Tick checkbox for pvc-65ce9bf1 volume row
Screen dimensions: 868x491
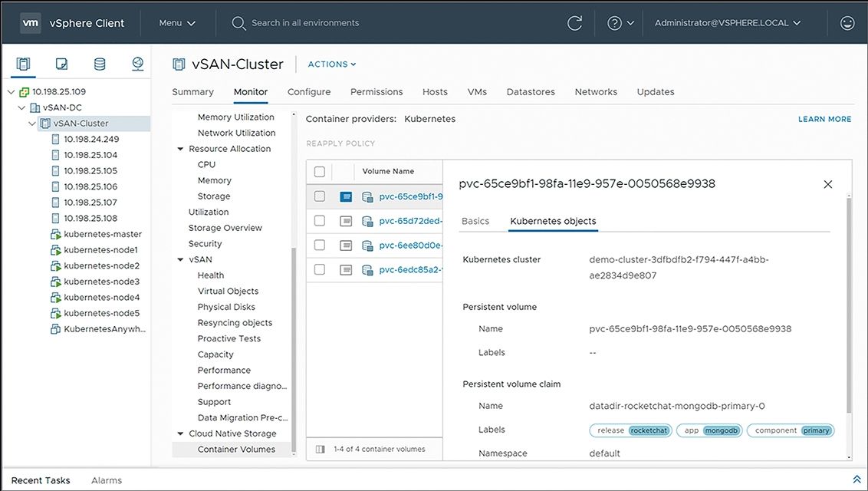(320, 196)
